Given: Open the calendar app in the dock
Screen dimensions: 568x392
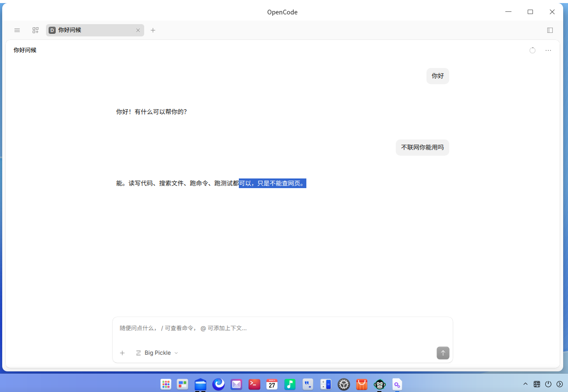Looking at the screenshot, I should point(272,385).
